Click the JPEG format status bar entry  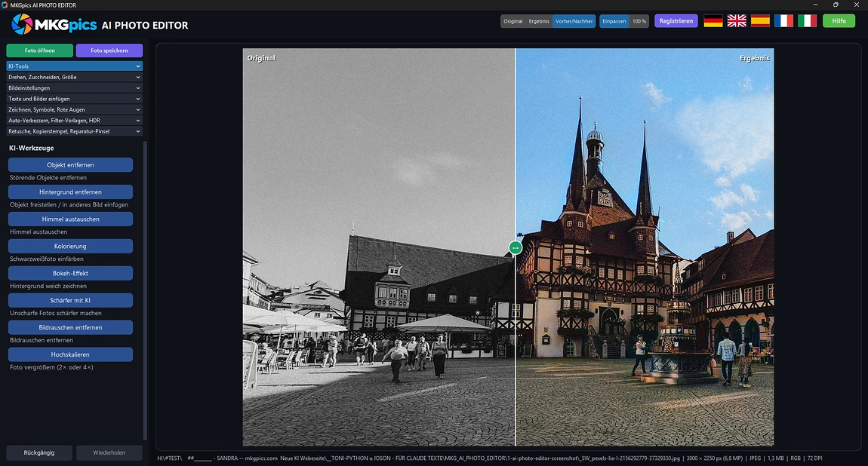pyautogui.click(x=755, y=458)
